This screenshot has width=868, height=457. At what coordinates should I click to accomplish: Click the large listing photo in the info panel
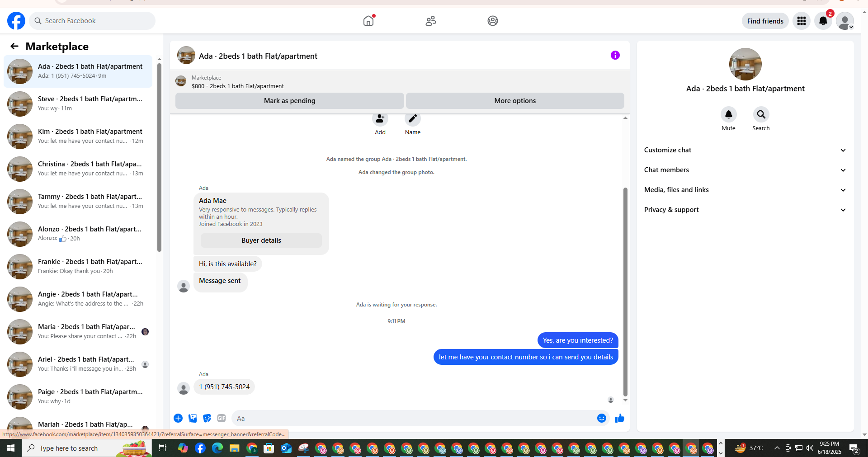click(x=745, y=64)
